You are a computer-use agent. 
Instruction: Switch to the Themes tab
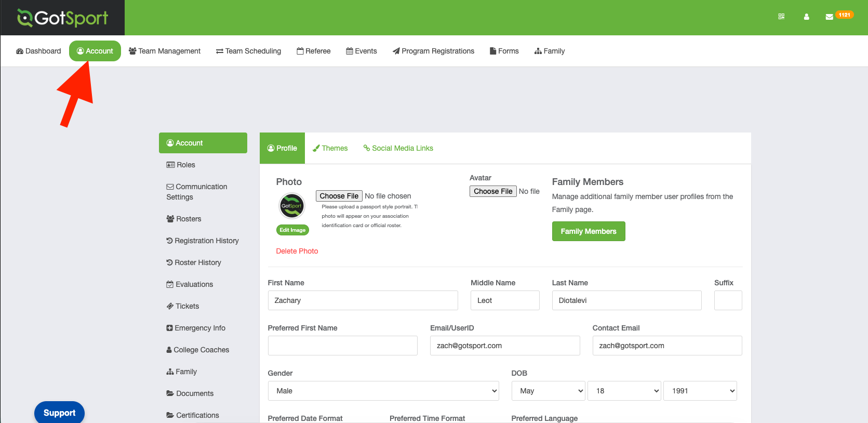[x=330, y=148]
